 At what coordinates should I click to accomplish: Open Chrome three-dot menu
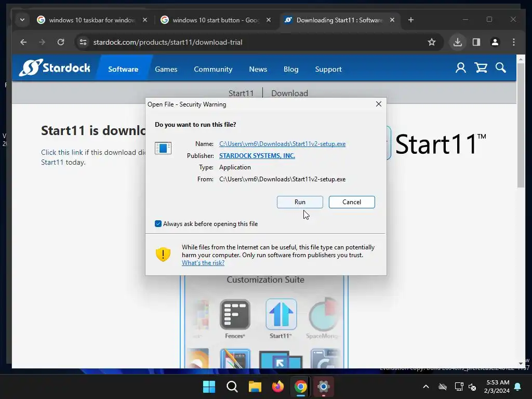(x=514, y=42)
